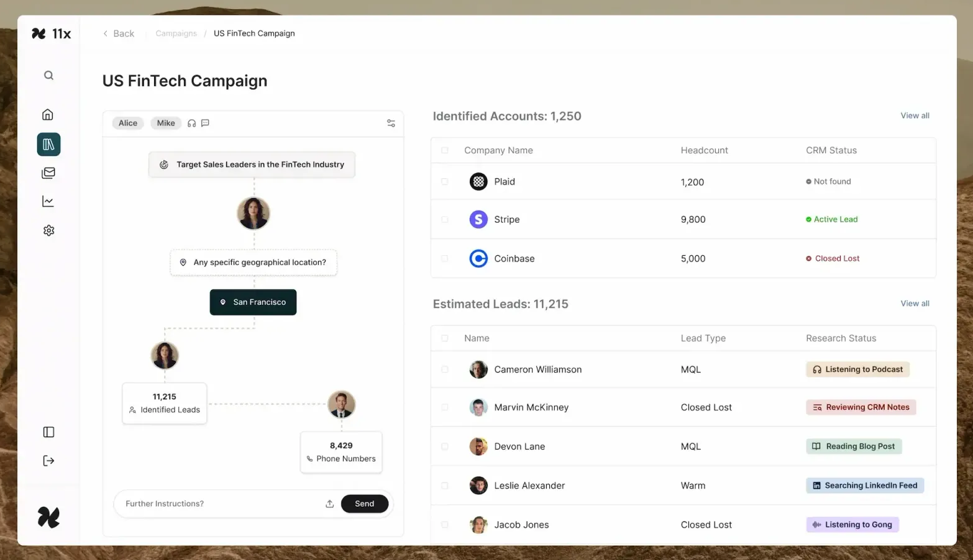Check the Stripe row checkbox
The height and width of the screenshot is (560, 973).
pos(444,219)
